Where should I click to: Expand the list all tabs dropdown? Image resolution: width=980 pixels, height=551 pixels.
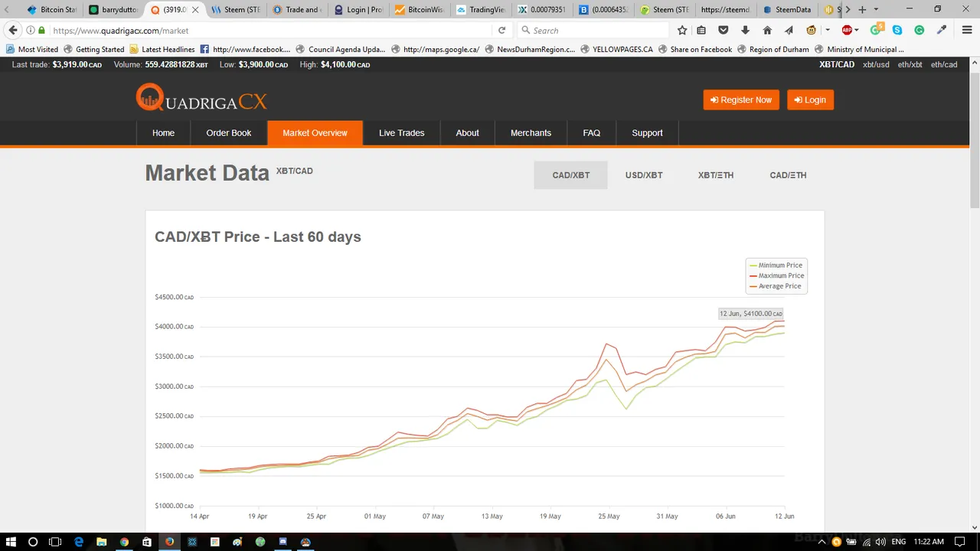(876, 10)
